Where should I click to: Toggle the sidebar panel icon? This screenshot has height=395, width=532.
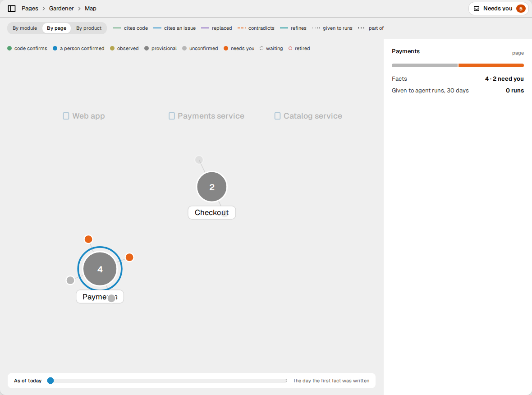(x=12, y=9)
